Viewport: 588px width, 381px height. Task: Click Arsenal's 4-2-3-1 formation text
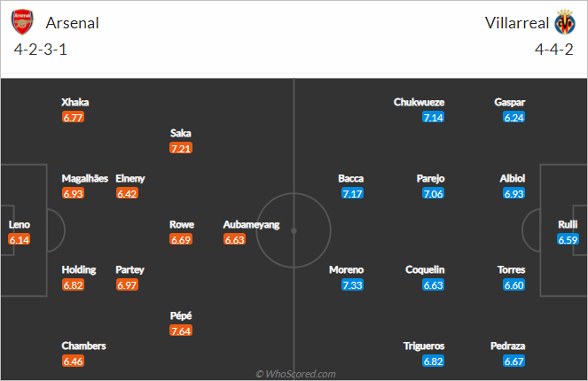click(x=41, y=50)
